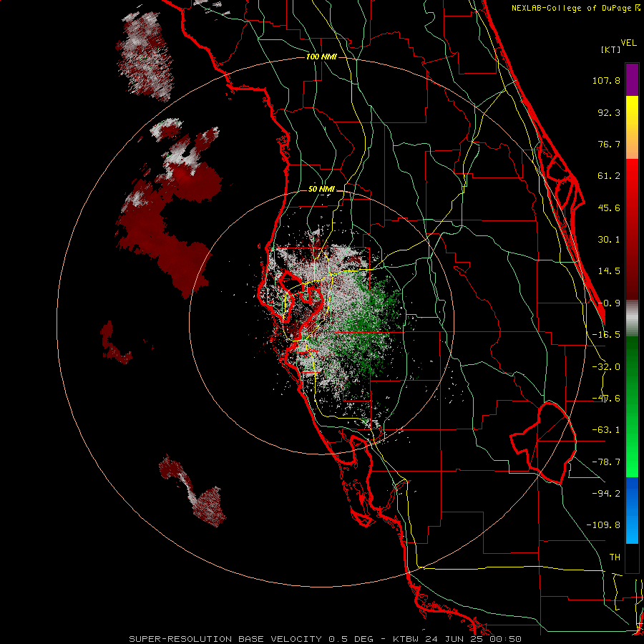This screenshot has width=644, height=644.
Task: Click the 'TH' legend label
Action: (x=615, y=557)
